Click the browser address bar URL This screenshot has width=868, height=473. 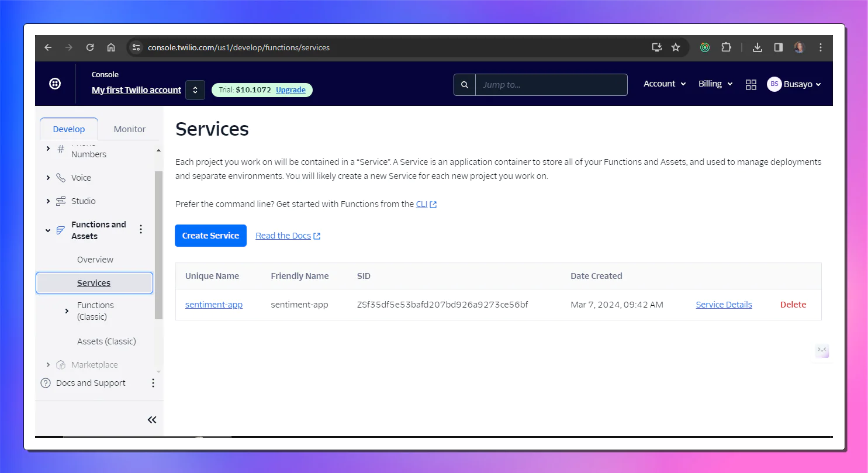coord(238,47)
